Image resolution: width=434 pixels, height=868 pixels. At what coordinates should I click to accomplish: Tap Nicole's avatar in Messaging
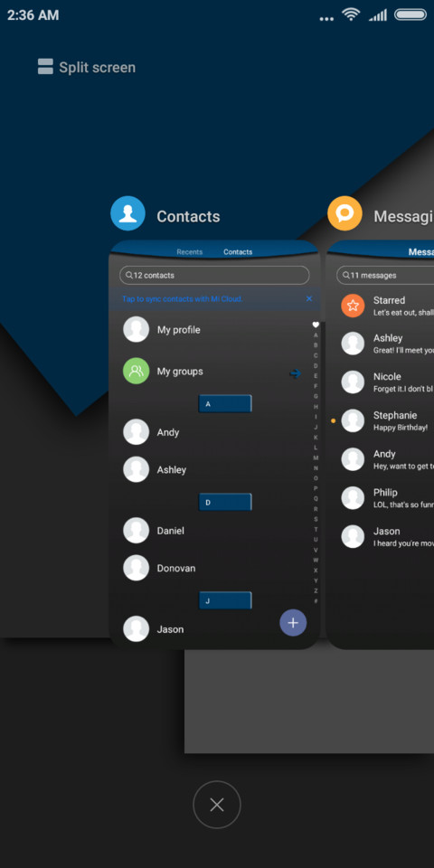[x=353, y=382]
